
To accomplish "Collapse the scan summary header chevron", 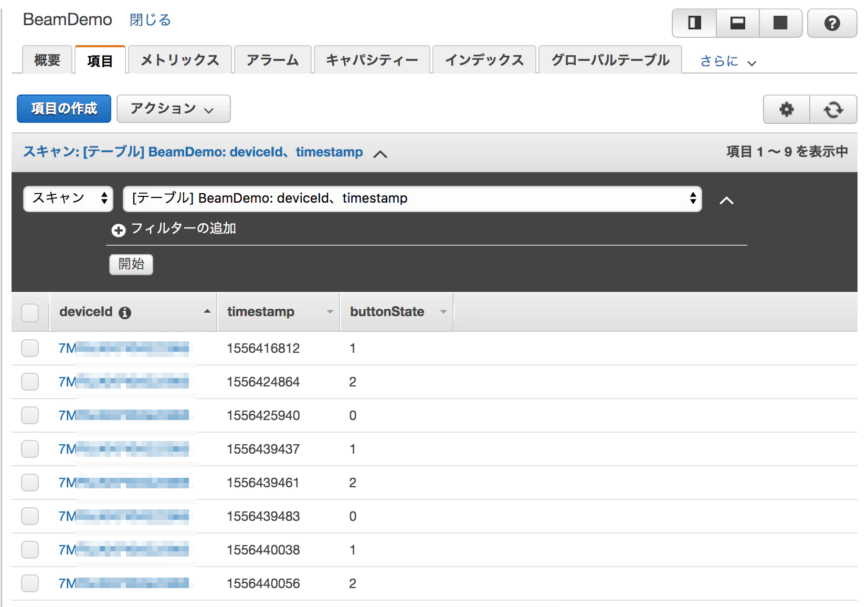I will [380, 154].
